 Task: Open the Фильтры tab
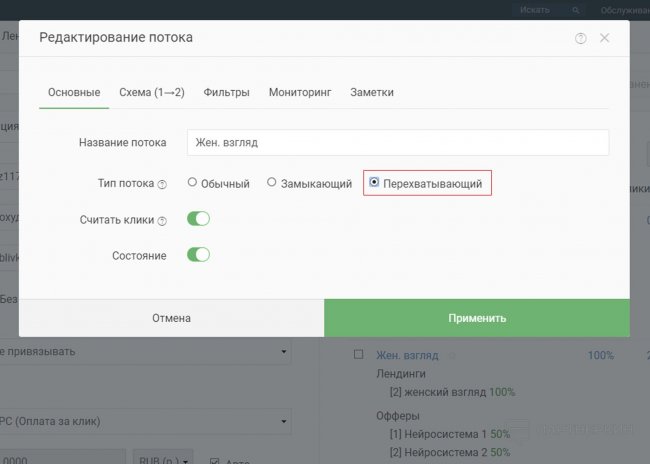click(226, 92)
